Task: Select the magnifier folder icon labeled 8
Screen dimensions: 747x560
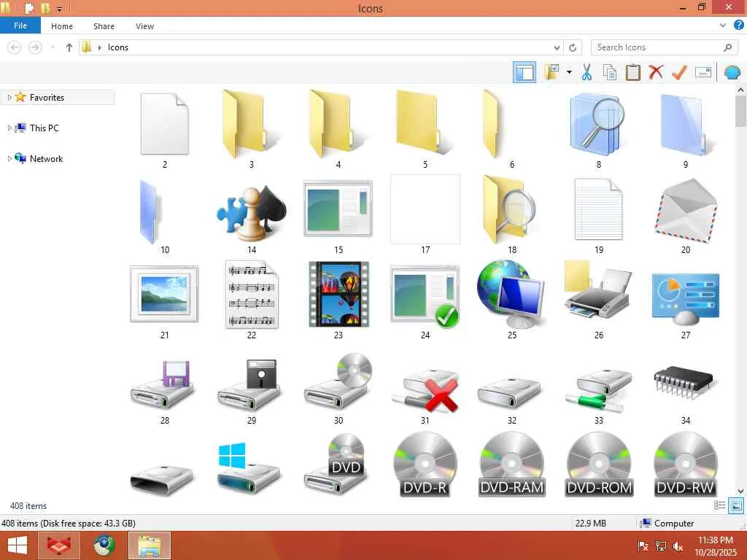Action: [599, 124]
